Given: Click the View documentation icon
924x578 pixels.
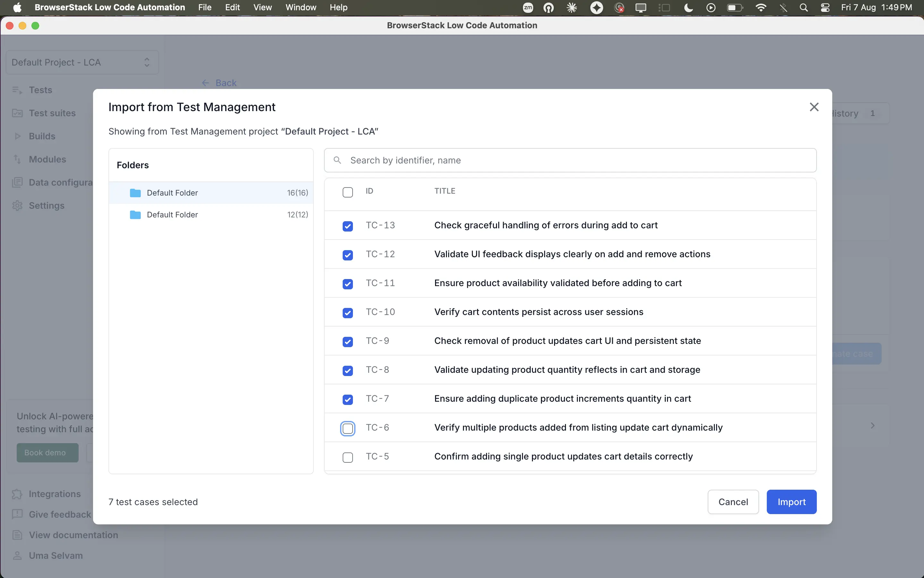Looking at the screenshot, I should pos(17,535).
